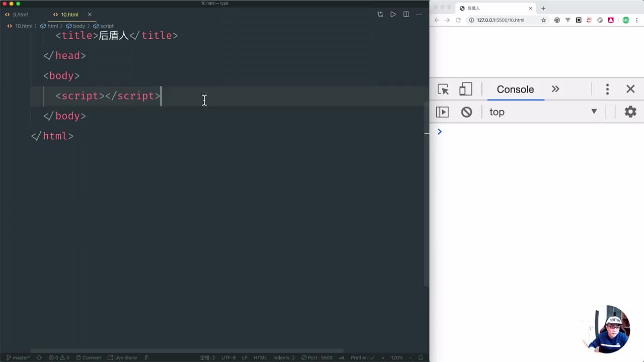Image resolution: width=644 pixels, height=362 pixels.
Task: Close the 10.html editor tab
Action: (x=90, y=15)
